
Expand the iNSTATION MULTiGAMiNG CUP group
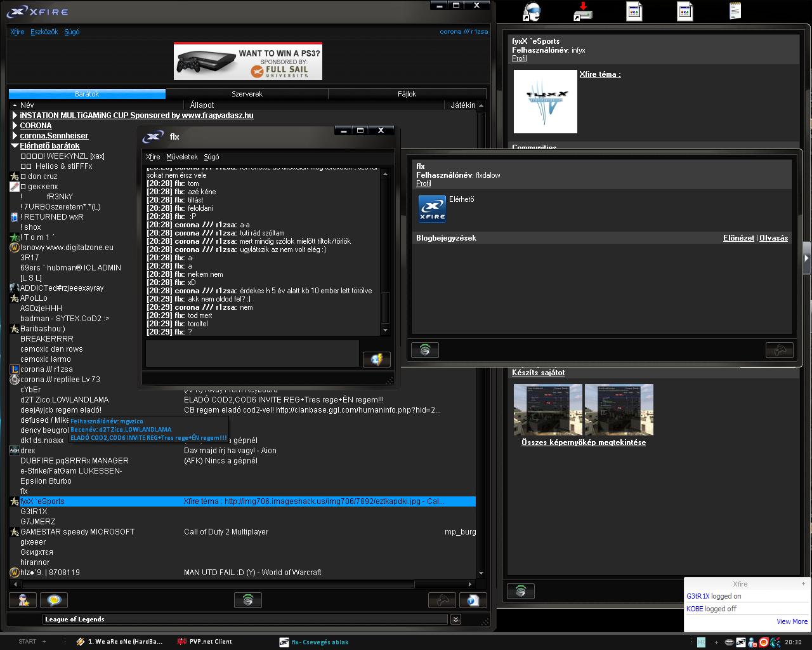point(15,116)
